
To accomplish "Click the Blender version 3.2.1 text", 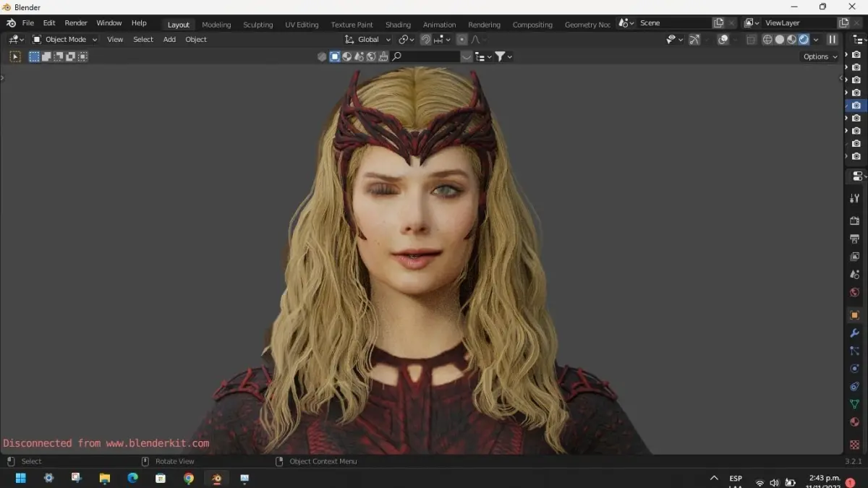I will coord(854,461).
